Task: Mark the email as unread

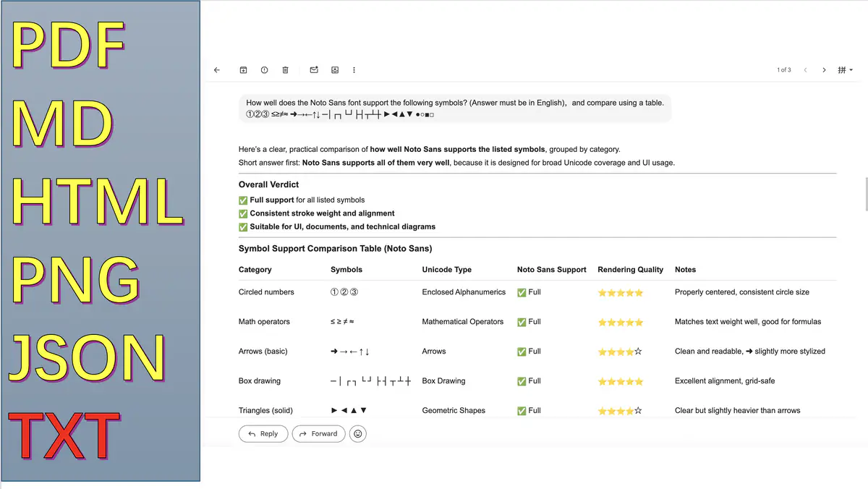Action: [x=313, y=69]
